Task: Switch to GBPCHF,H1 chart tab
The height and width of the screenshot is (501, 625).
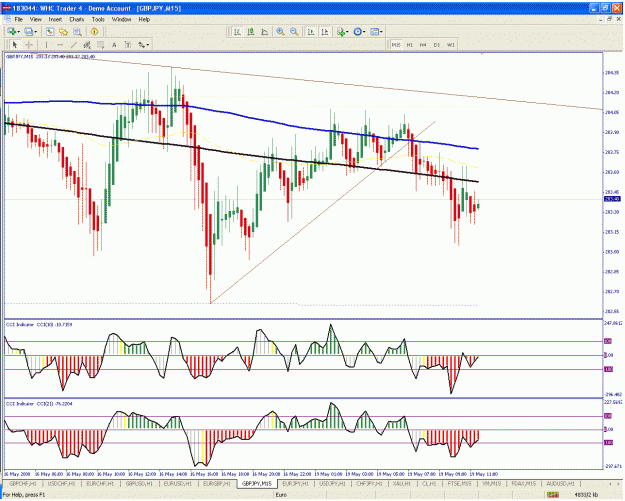Action: click(22, 483)
